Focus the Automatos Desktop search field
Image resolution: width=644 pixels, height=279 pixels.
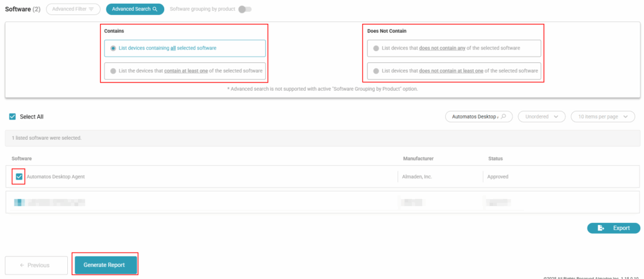point(472,117)
